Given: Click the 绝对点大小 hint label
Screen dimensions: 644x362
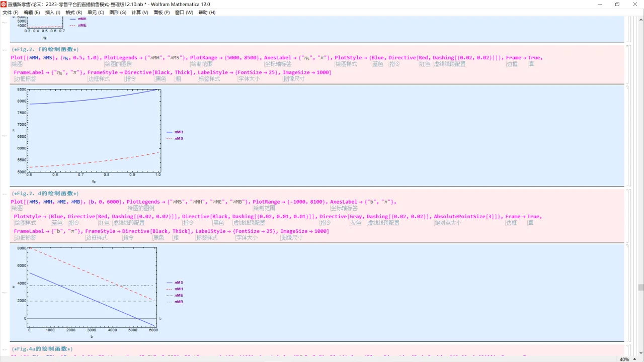Looking at the screenshot, I should (448, 223).
